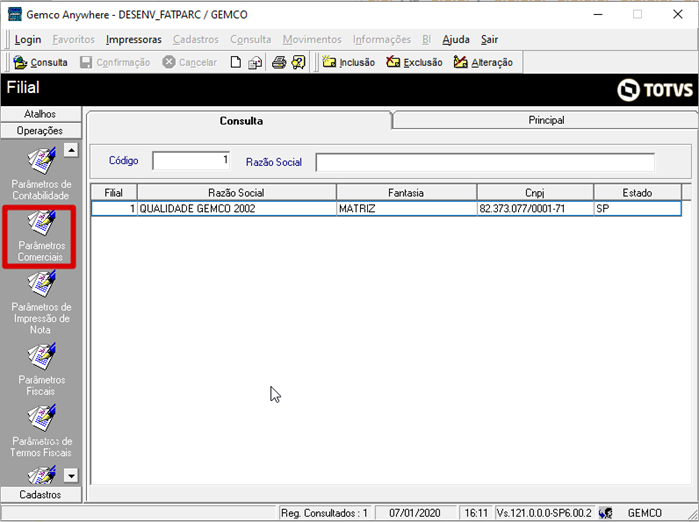Click the Estado column header
The height and width of the screenshot is (522, 699).
click(637, 193)
